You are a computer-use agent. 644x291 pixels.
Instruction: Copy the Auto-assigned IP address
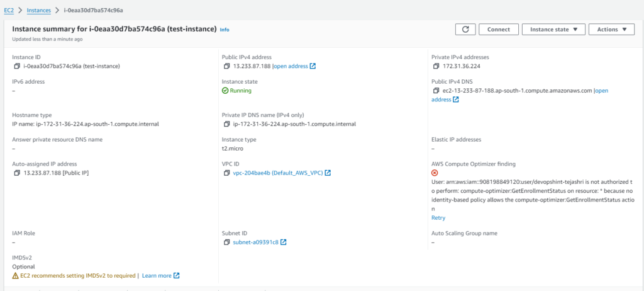17,173
